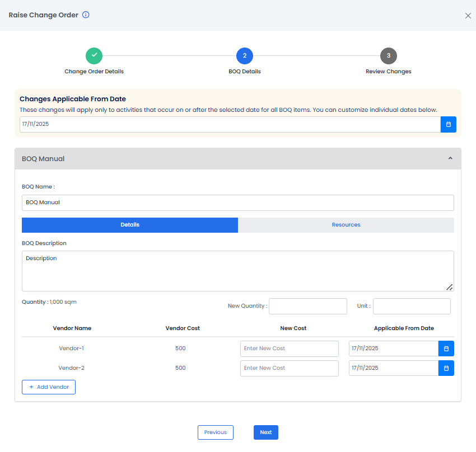Click the New Cost field for Vendor-1
This screenshot has height=452, width=476.
pos(289,349)
